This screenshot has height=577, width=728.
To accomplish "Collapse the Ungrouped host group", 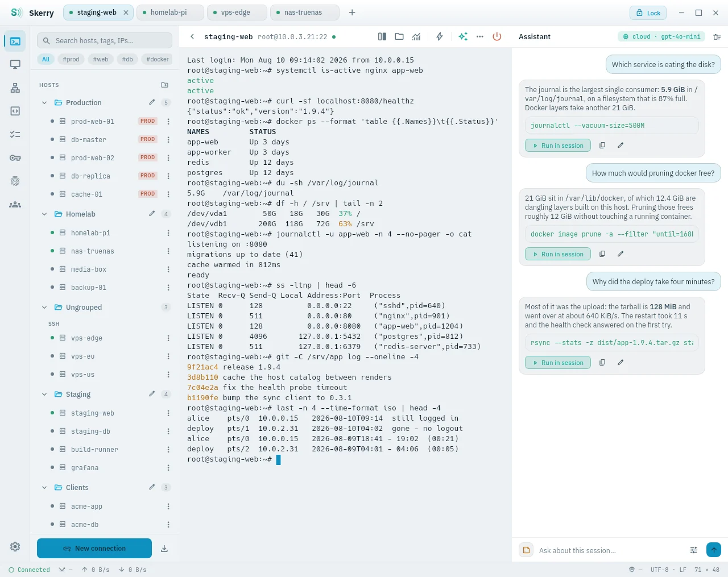I will (44, 308).
